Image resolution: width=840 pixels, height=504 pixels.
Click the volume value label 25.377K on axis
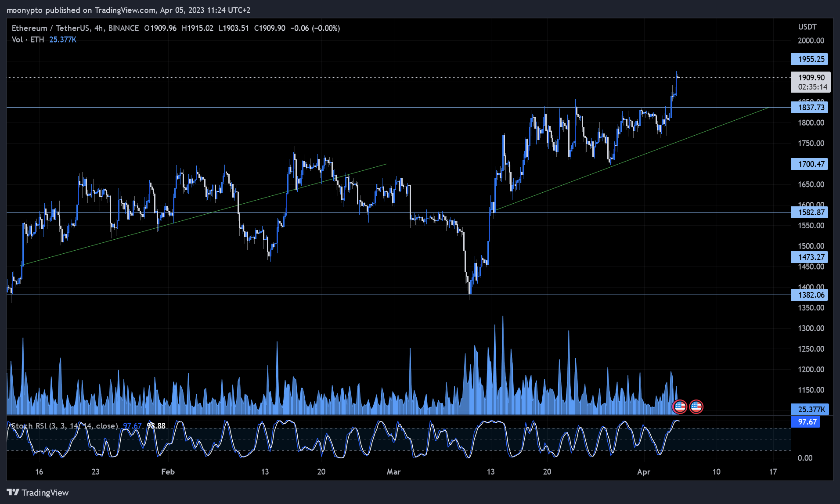(810, 409)
